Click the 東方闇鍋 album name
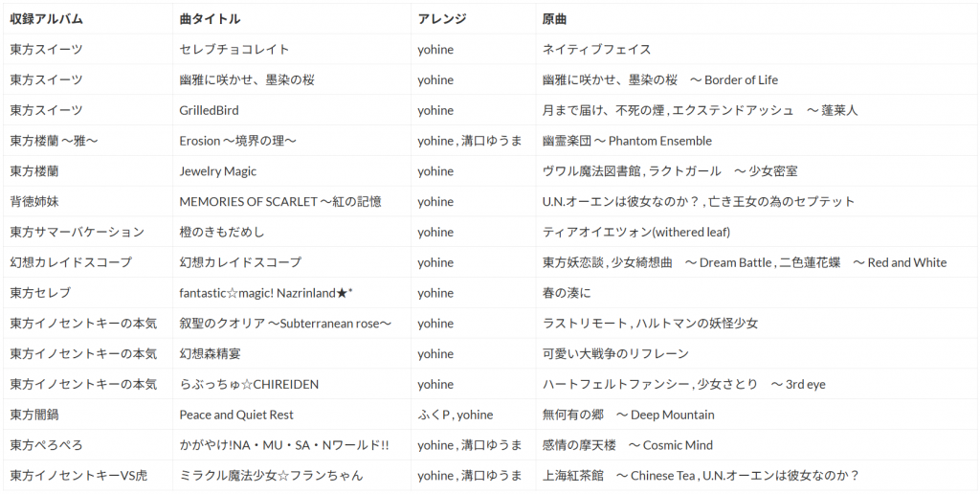980x494 pixels. coord(34,415)
